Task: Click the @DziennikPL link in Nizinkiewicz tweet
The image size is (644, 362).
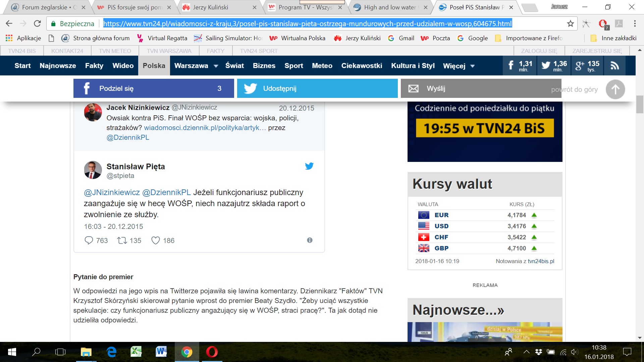Action: pyautogui.click(x=128, y=137)
